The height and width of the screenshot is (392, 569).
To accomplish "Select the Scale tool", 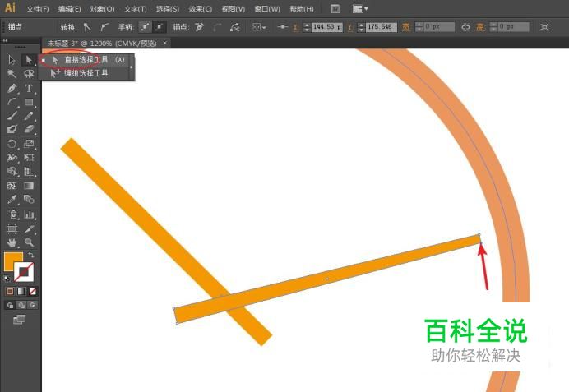I will click(29, 144).
